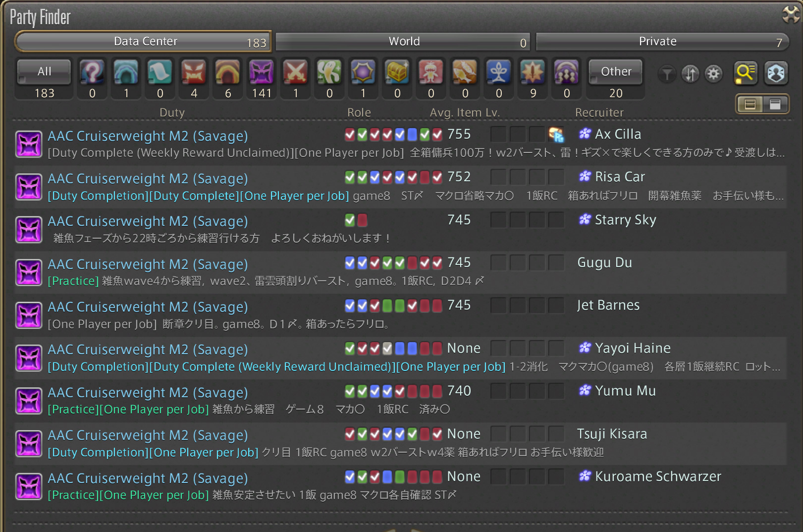Select the orange Raids category icon showing 6

[228, 72]
